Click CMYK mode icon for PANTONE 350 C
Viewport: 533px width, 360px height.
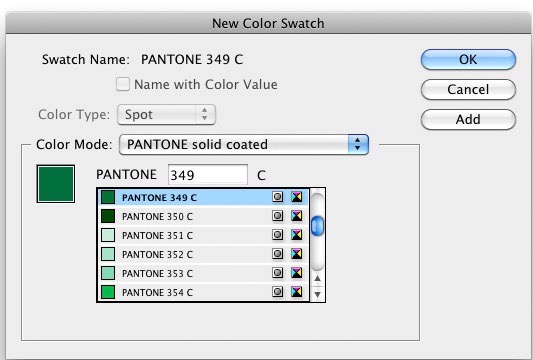296,216
